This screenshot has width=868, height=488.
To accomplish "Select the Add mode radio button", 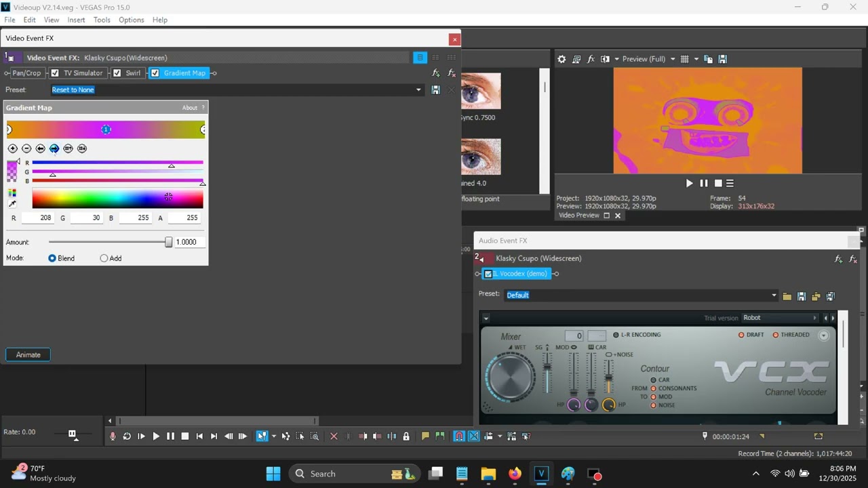I will pos(104,258).
